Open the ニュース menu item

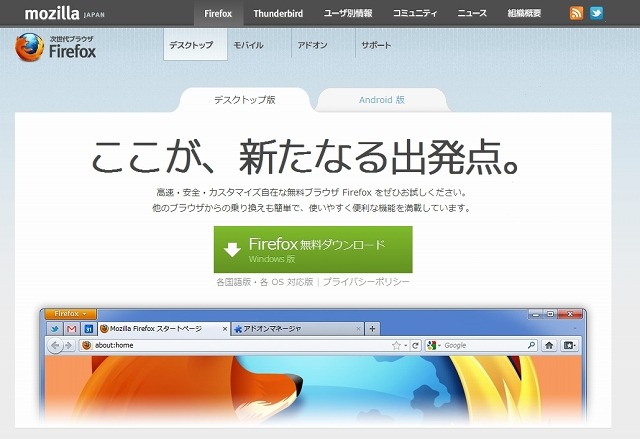(473, 14)
